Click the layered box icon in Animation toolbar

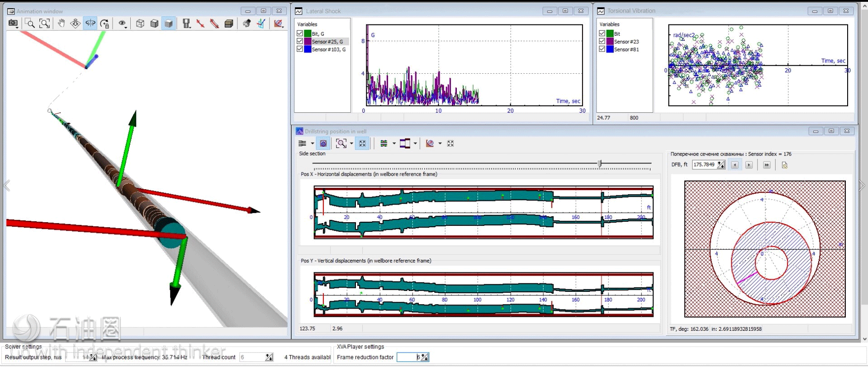coord(229,24)
